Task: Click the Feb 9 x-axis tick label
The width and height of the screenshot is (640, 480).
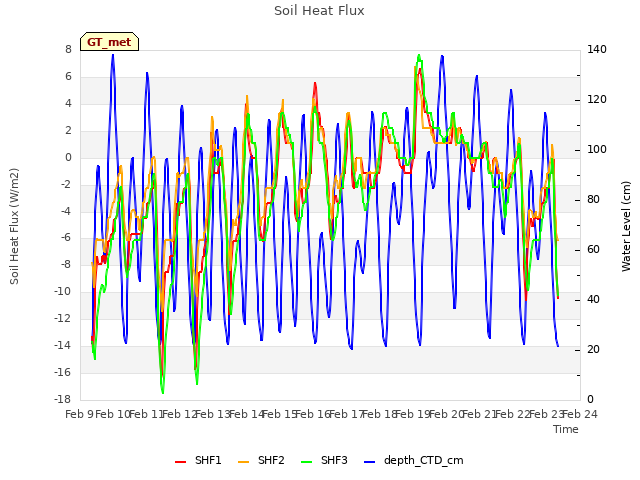Action: pos(79,414)
